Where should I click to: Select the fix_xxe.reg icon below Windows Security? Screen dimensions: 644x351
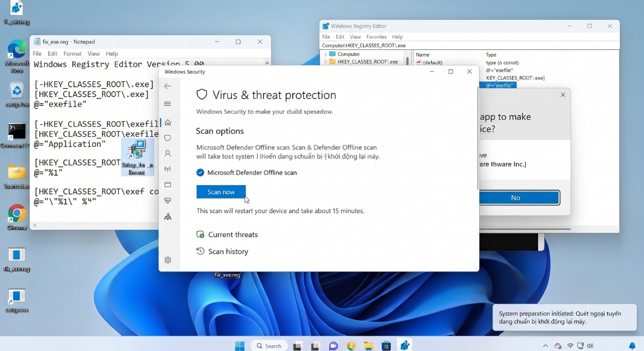[227, 275]
